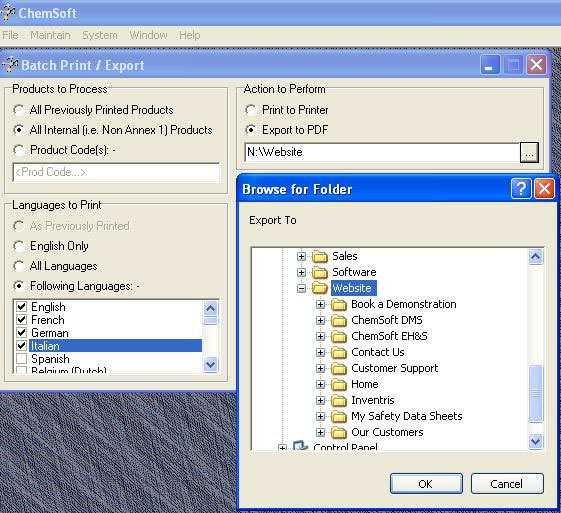
Task: Click the Home folder icon
Action: (x=338, y=384)
